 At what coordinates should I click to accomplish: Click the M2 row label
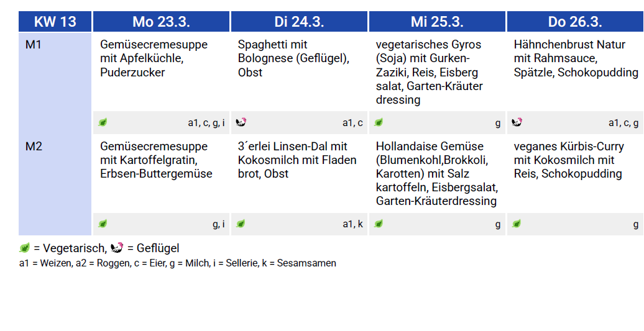[x=34, y=147]
